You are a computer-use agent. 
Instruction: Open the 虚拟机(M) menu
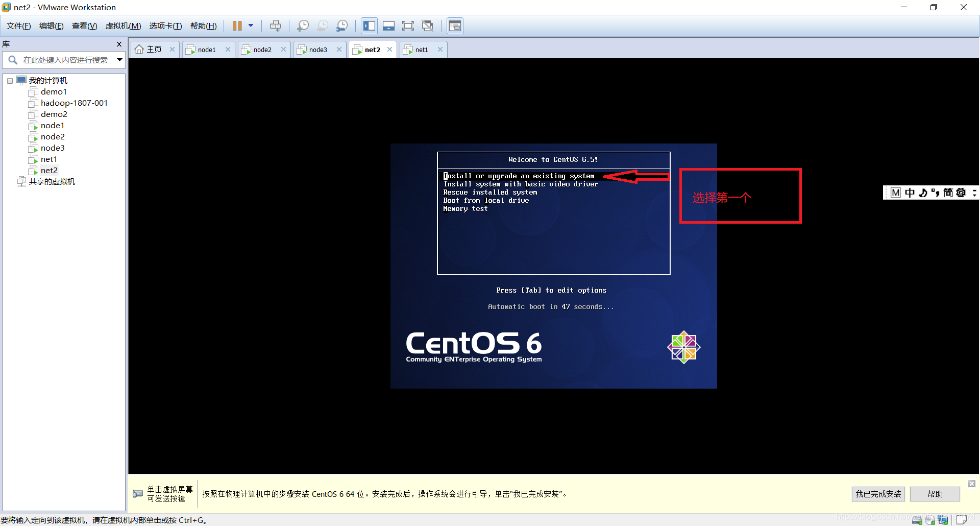pyautogui.click(x=123, y=26)
